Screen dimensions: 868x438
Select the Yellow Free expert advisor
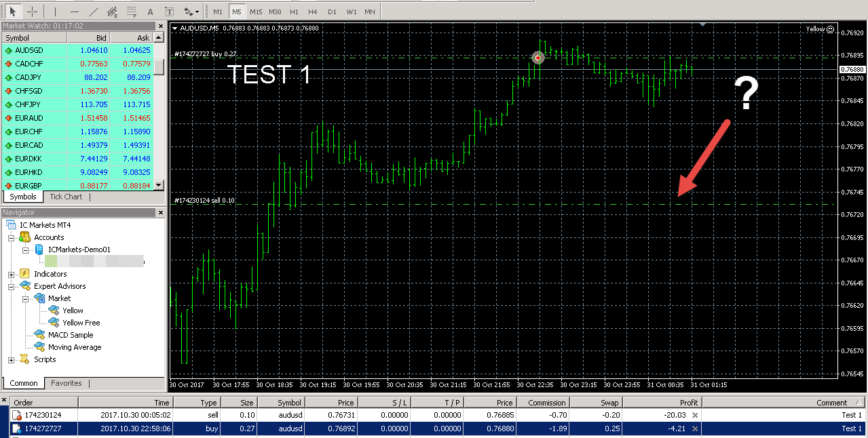pyautogui.click(x=81, y=323)
